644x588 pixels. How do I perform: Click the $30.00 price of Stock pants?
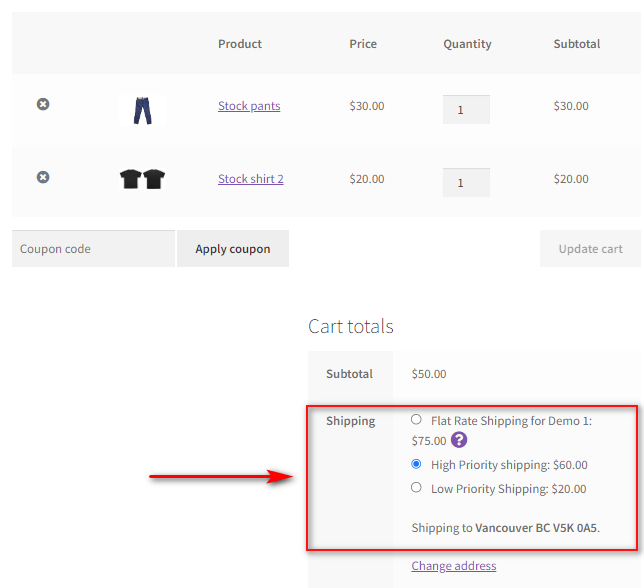367,106
